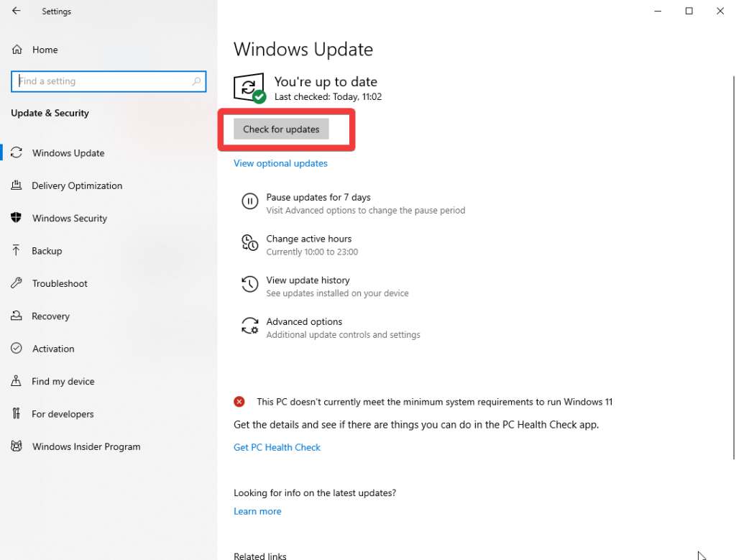
Task: Open Change active hours option
Action: (x=309, y=239)
